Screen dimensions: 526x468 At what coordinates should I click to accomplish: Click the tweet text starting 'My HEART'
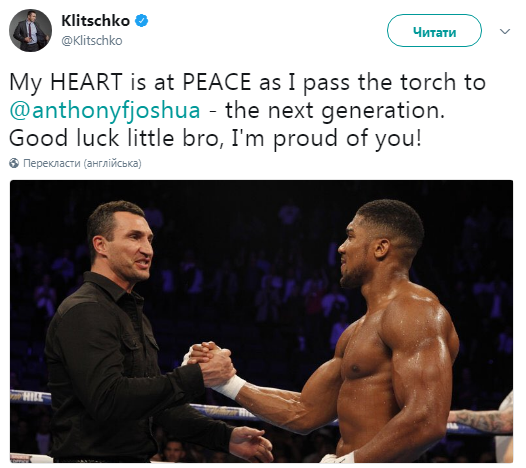point(248,110)
